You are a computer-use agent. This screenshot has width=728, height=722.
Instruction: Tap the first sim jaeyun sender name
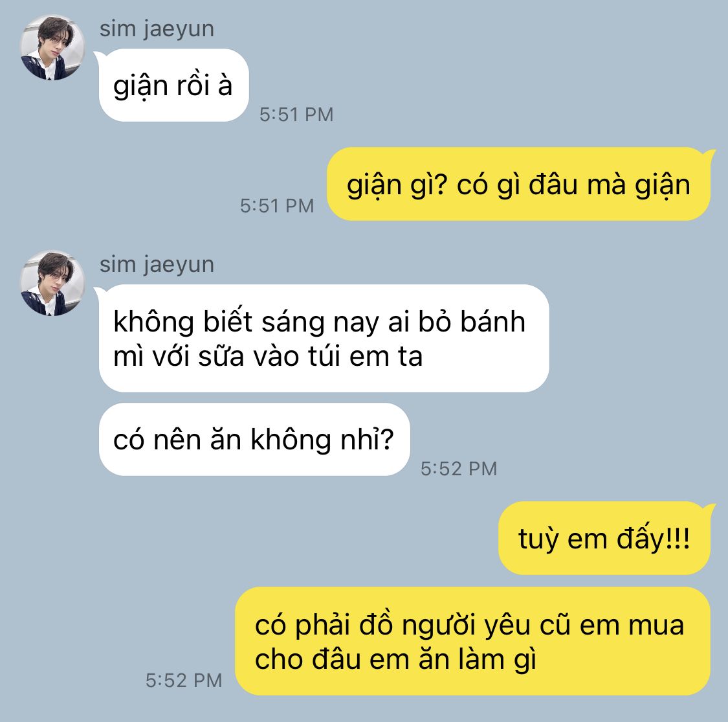coord(157,29)
